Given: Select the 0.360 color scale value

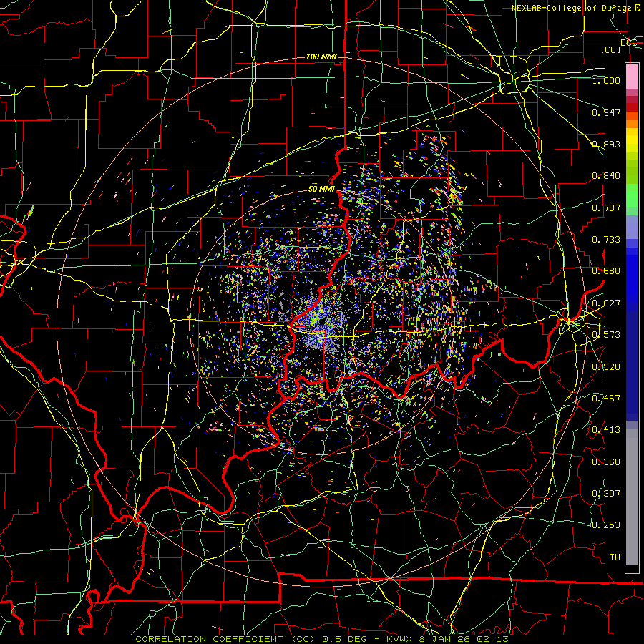Looking at the screenshot, I should tap(606, 462).
